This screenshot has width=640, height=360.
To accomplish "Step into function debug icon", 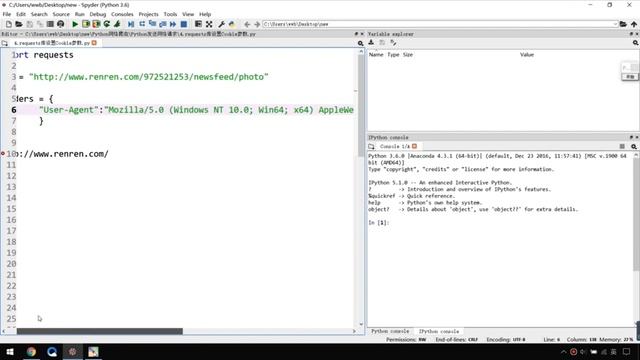I will (152, 24).
